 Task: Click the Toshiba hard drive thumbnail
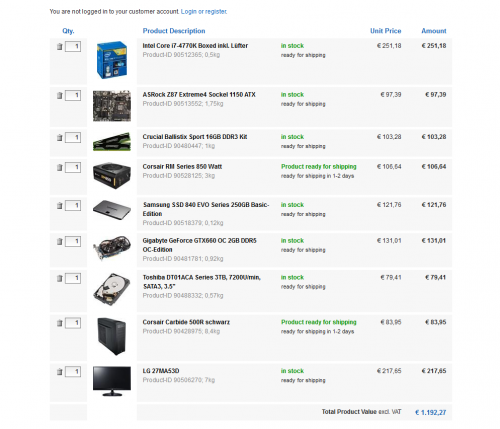[112, 290]
